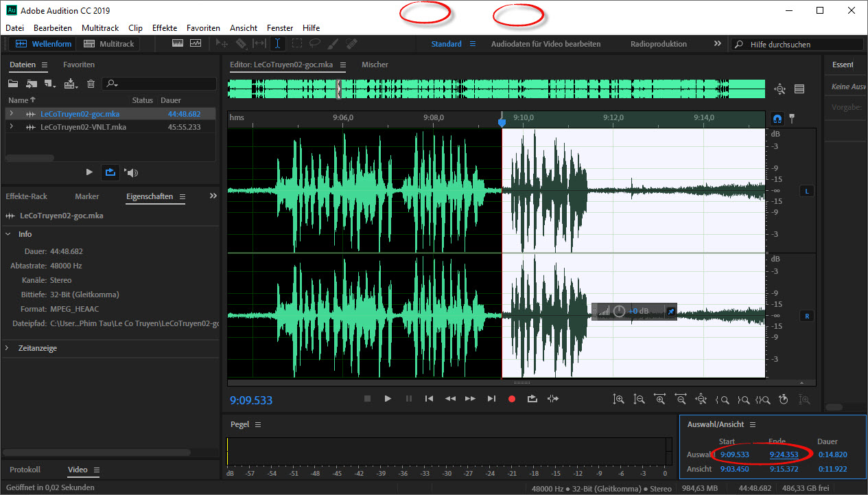Click the Play button in transport
Screen dimensions: 868x495
point(388,398)
